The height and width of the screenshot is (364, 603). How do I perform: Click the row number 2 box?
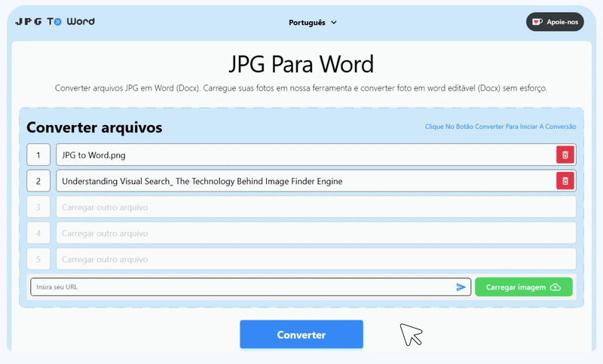38,181
